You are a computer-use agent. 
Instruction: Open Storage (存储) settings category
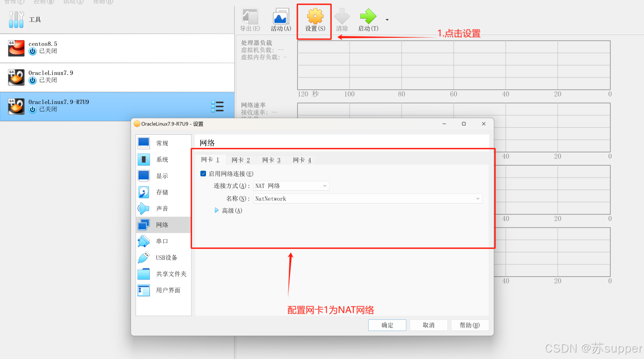coord(163,192)
